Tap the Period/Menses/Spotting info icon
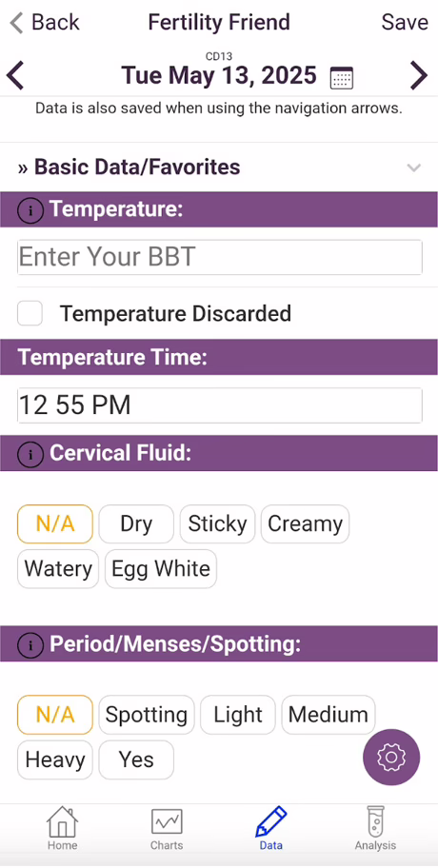This screenshot has width=438, height=868. tap(30, 644)
